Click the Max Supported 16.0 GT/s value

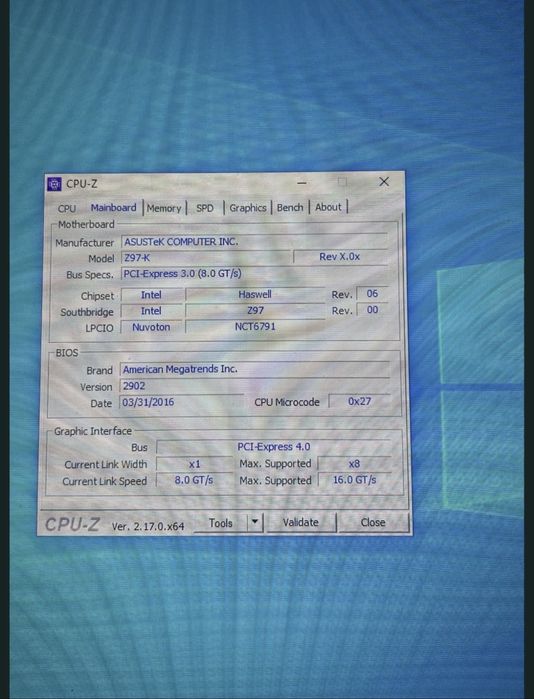click(x=355, y=480)
